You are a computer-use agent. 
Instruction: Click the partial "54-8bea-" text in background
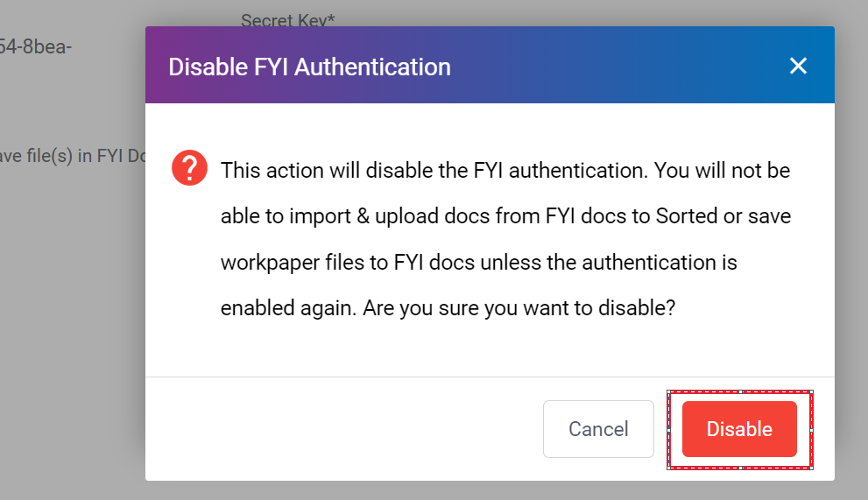(x=35, y=47)
